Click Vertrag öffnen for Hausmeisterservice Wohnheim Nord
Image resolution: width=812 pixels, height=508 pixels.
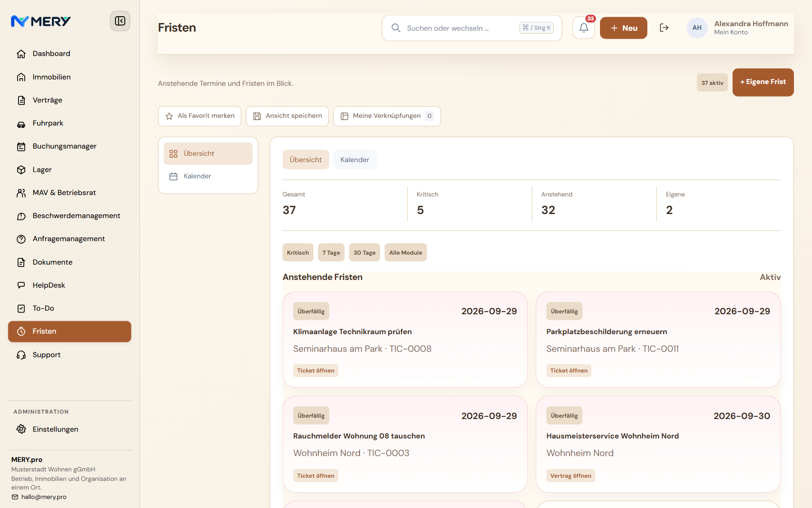tap(571, 476)
